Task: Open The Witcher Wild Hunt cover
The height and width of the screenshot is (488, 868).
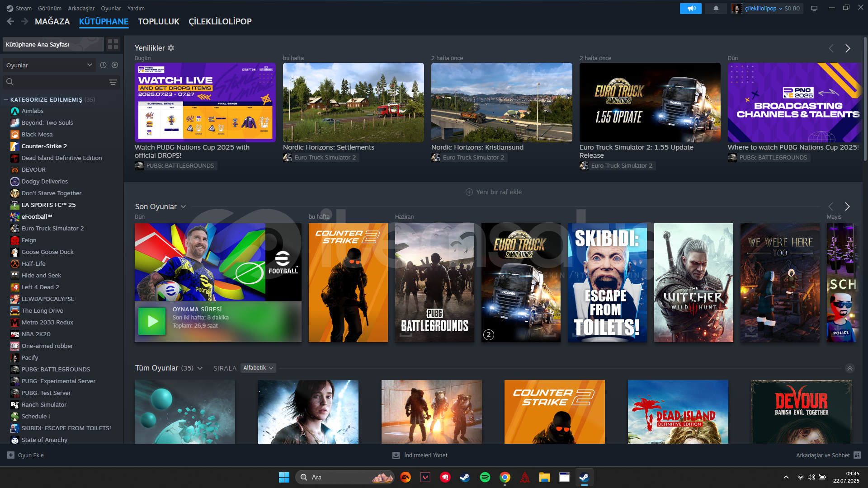Action: (x=693, y=282)
